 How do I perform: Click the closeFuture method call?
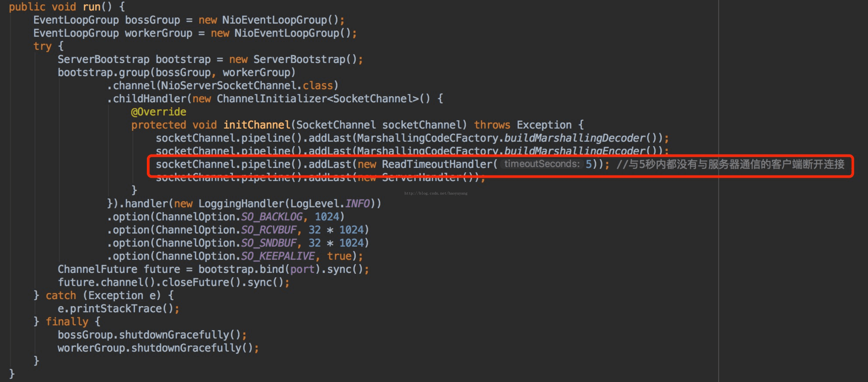(x=195, y=282)
